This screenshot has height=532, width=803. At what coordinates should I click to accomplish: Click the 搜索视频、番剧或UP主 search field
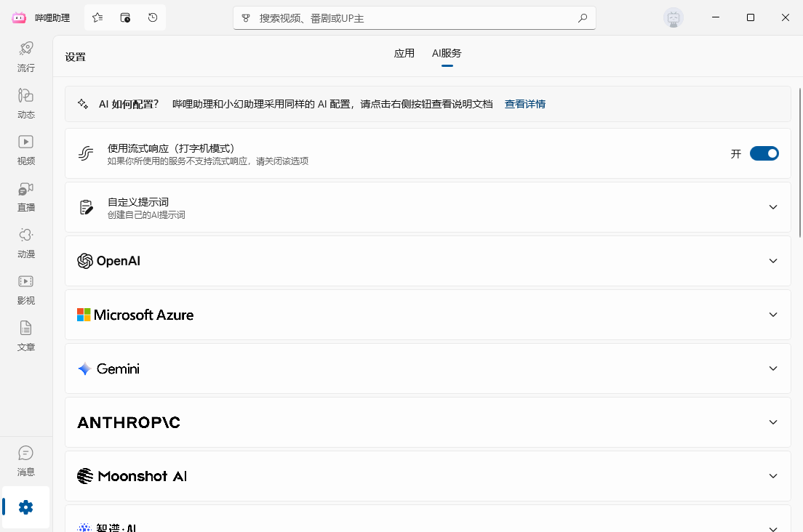click(x=415, y=18)
